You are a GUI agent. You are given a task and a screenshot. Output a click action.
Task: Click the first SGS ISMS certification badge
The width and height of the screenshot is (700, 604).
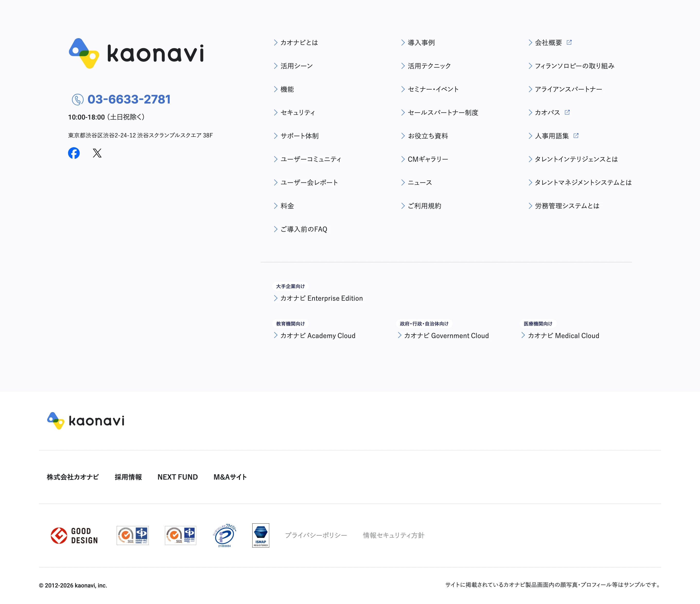133,535
